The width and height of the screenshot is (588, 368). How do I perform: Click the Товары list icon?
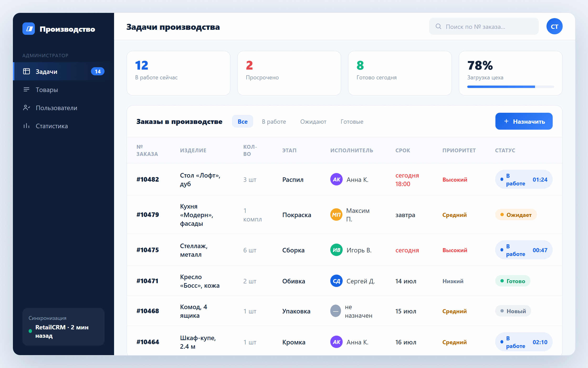(x=26, y=90)
